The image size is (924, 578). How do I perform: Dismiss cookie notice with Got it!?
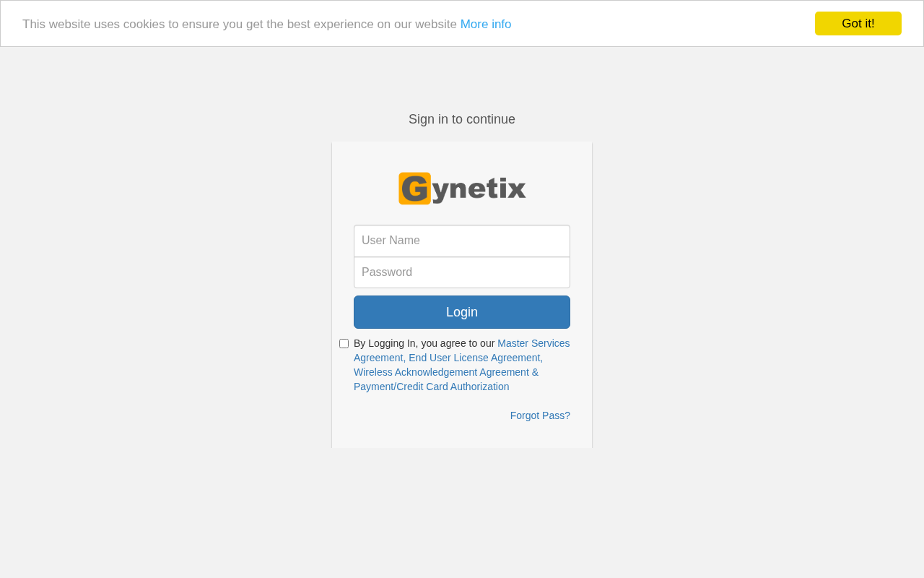(x=858, y=23)
